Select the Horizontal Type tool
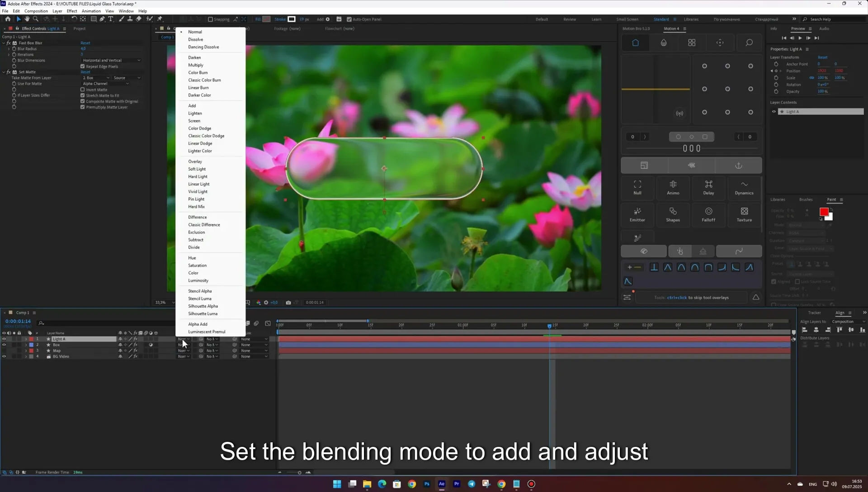Image resolution: width=868 pixels, height=492 pixels. coord(111,19)
